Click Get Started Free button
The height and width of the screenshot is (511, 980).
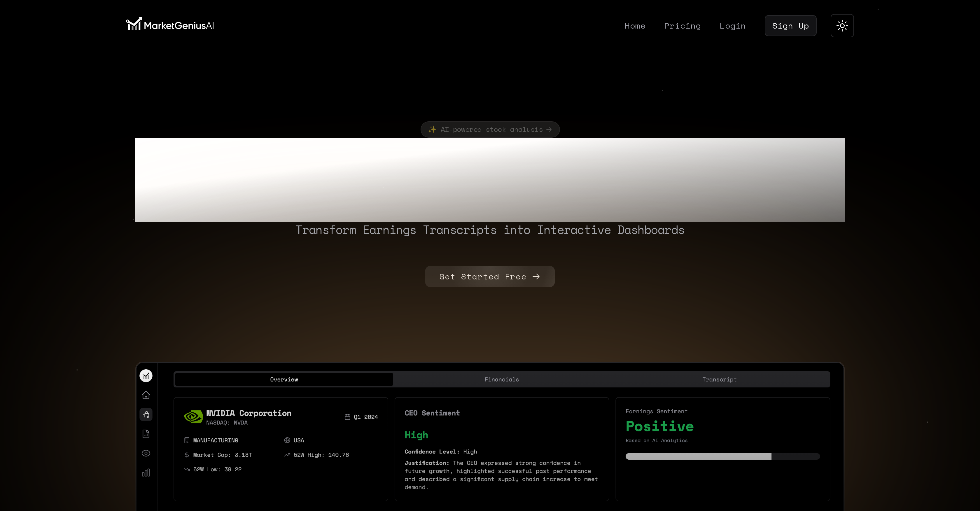[490, 276]
